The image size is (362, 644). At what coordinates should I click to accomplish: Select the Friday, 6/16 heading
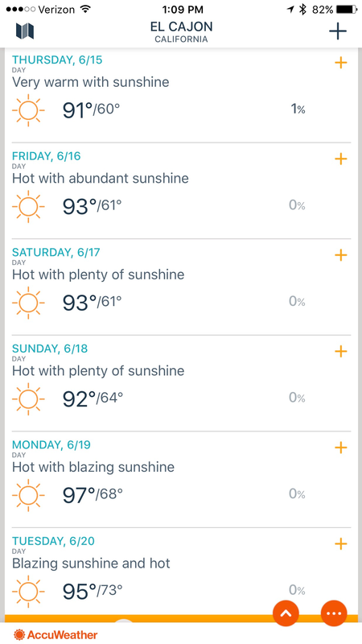[47, 156]
